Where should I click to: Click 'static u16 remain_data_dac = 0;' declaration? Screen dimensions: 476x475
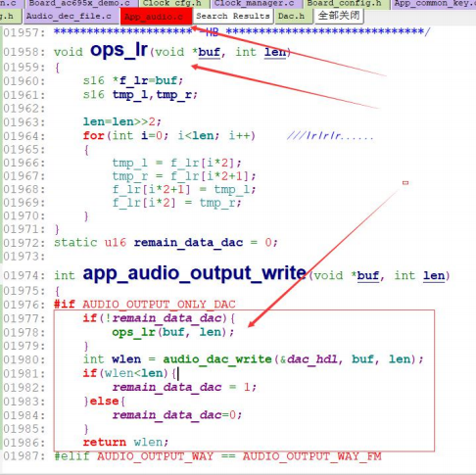166,243
